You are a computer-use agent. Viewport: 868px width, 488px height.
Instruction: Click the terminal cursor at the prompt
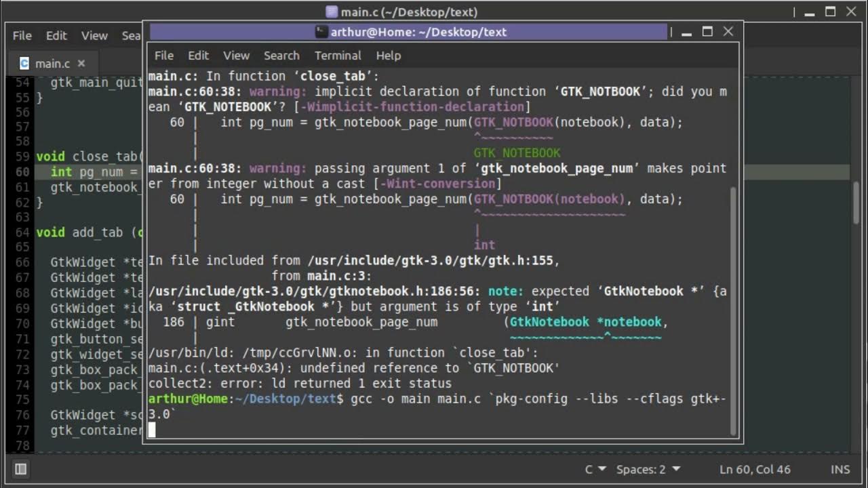click(x=152, y=430)
